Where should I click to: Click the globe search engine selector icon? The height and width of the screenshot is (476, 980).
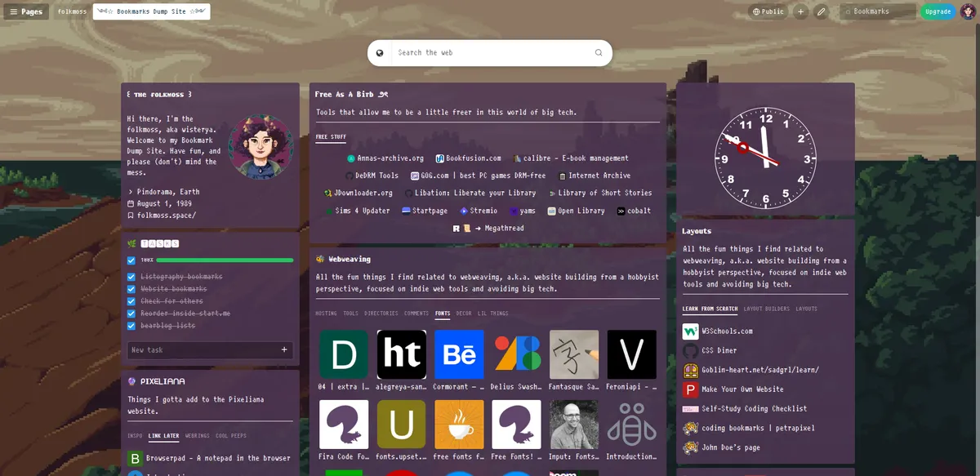tap(380, 53)
